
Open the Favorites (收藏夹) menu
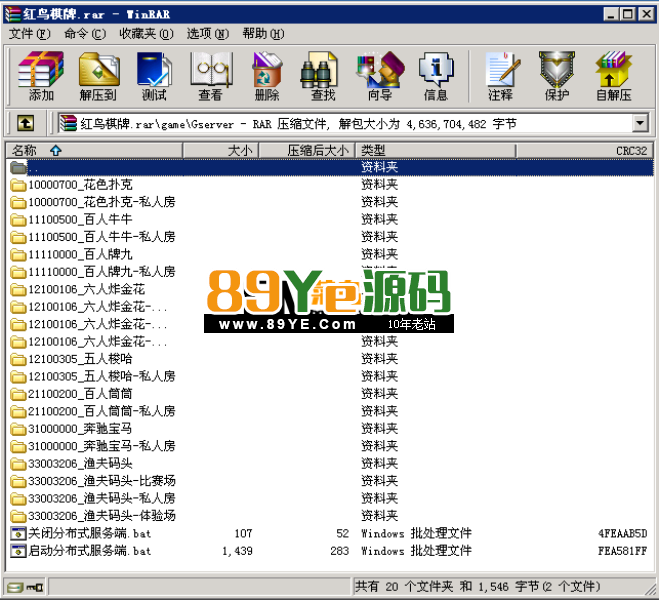146,34
